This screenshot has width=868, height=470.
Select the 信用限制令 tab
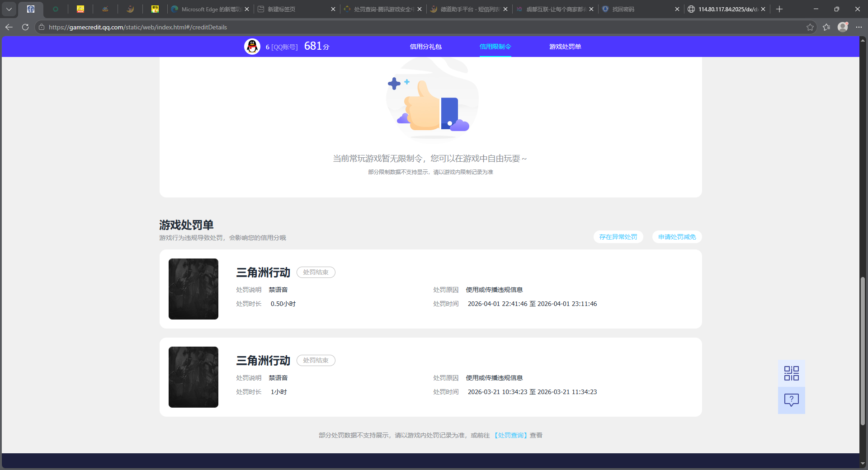(x=495, y=47)
